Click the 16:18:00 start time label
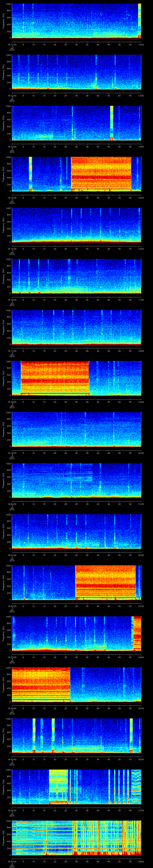This screenshot has height=868, width=153. (x=12, y=402)
